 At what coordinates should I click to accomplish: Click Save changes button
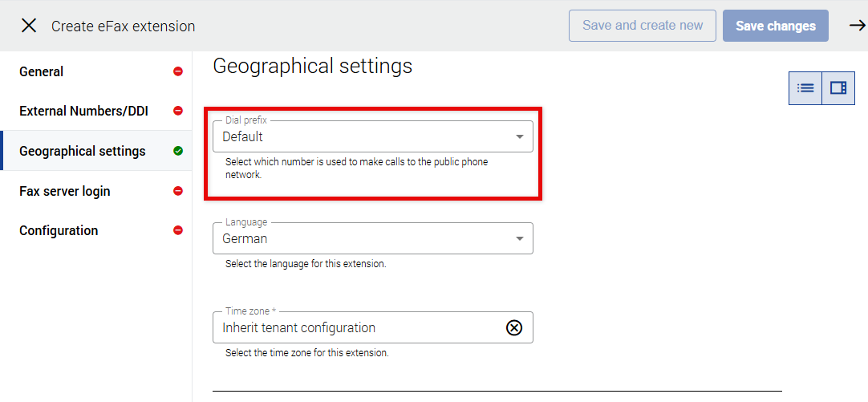click(775, 26)
